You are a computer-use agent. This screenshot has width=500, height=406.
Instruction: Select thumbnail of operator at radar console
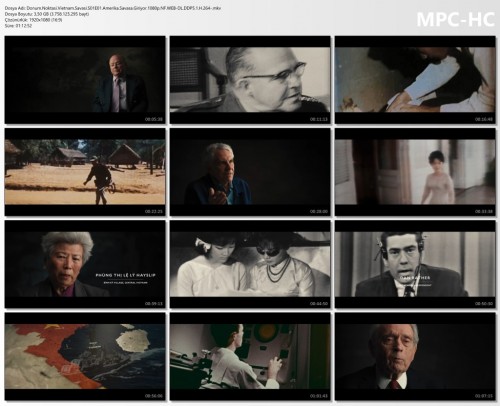point(250,356)
